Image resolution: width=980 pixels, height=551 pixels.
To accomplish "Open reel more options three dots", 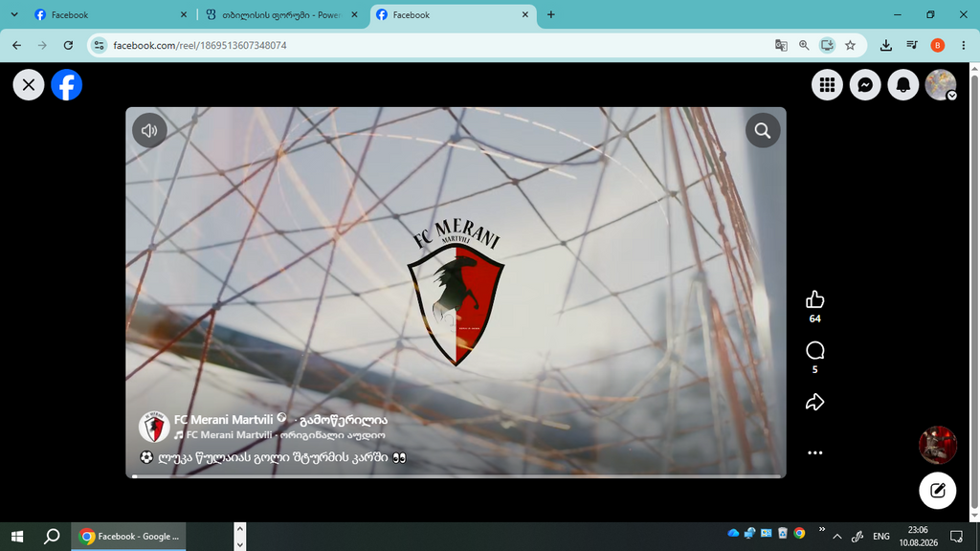I will coord(815,452).
